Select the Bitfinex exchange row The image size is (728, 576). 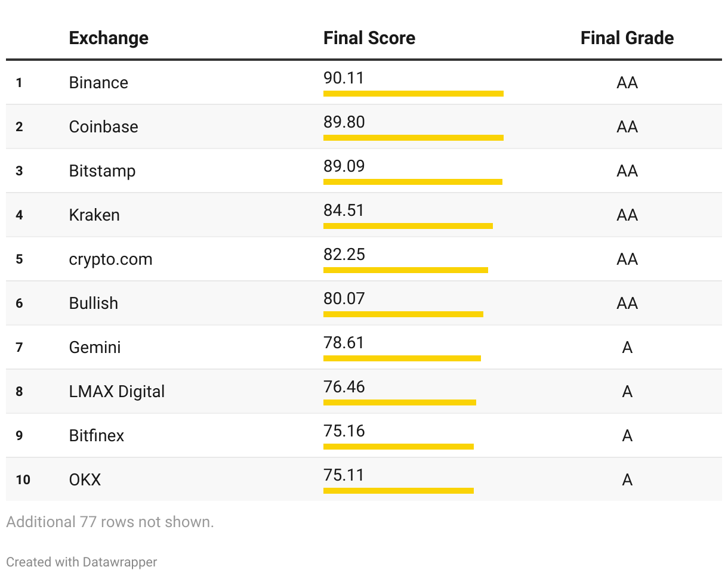point(97,435)
